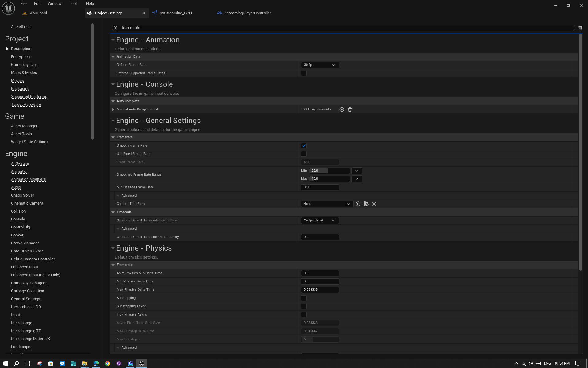The height and width of the screenshot is (368, 588).
Task: Click the settings search field
Action: pos(343,28)
